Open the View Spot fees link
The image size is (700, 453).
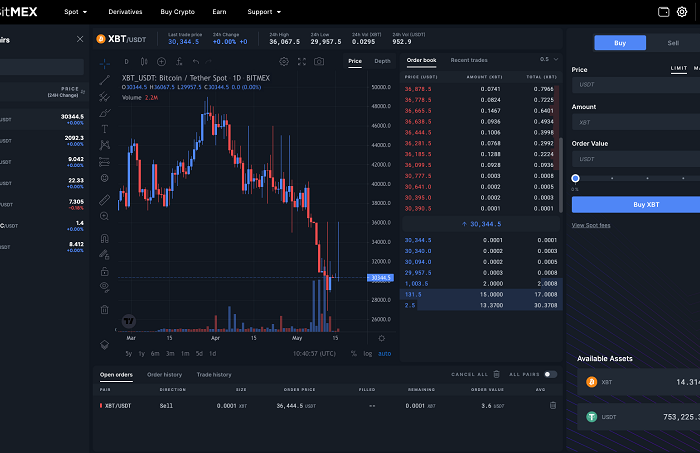coord(592,225)
